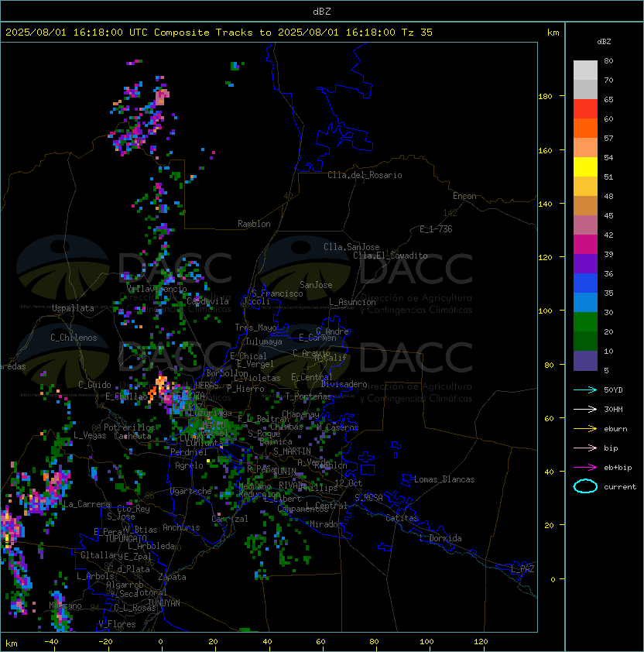This screenshot has width=644, height=652.
Task: Click the cyan 50YD arrow icon in legend
Action: click(585, 389)
